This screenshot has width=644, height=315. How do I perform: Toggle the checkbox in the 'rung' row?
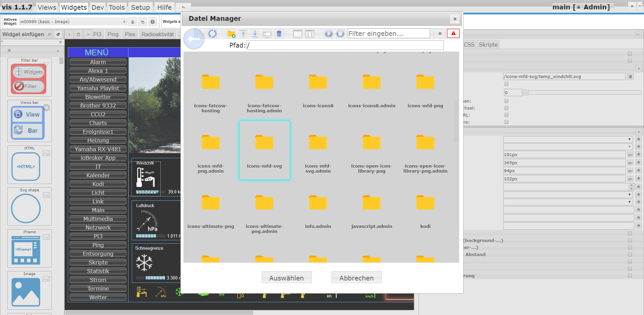click(x=630, y=275)
